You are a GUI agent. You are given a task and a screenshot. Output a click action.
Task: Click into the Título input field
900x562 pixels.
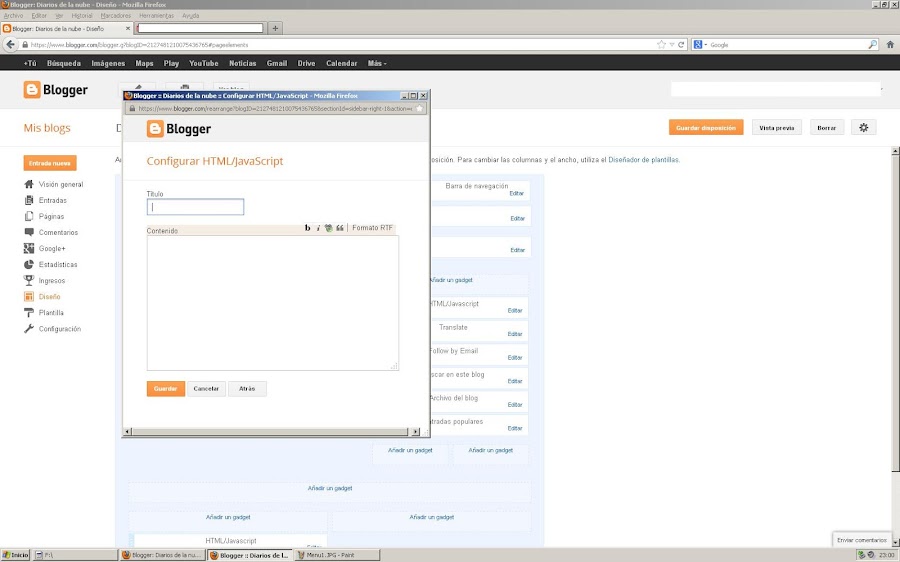tap(195, 207)
